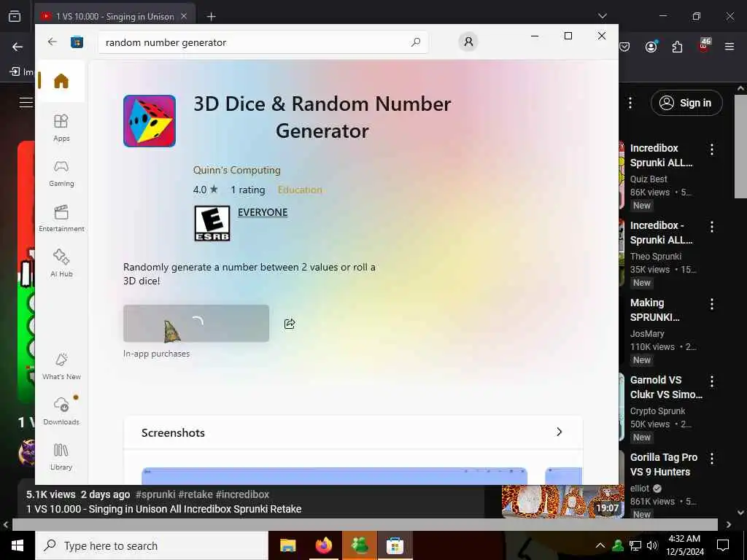Open YouTube settings three-dot menu

point(630,103)
